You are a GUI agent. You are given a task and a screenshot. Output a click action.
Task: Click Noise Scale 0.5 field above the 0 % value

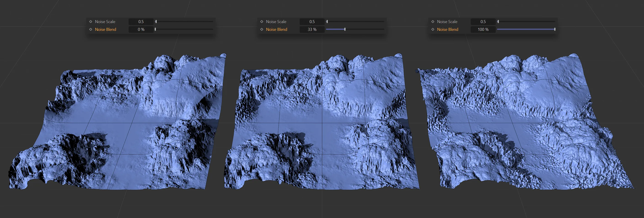point(141,22)
